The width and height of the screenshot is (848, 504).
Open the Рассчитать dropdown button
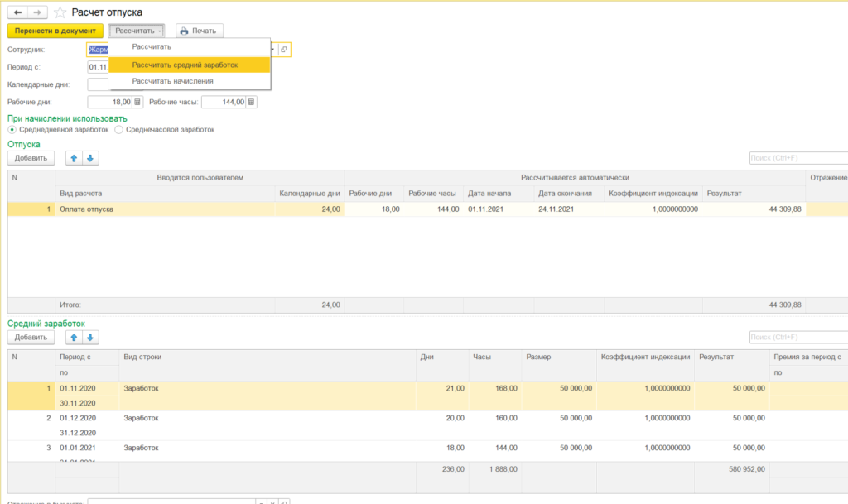(137, 31)
